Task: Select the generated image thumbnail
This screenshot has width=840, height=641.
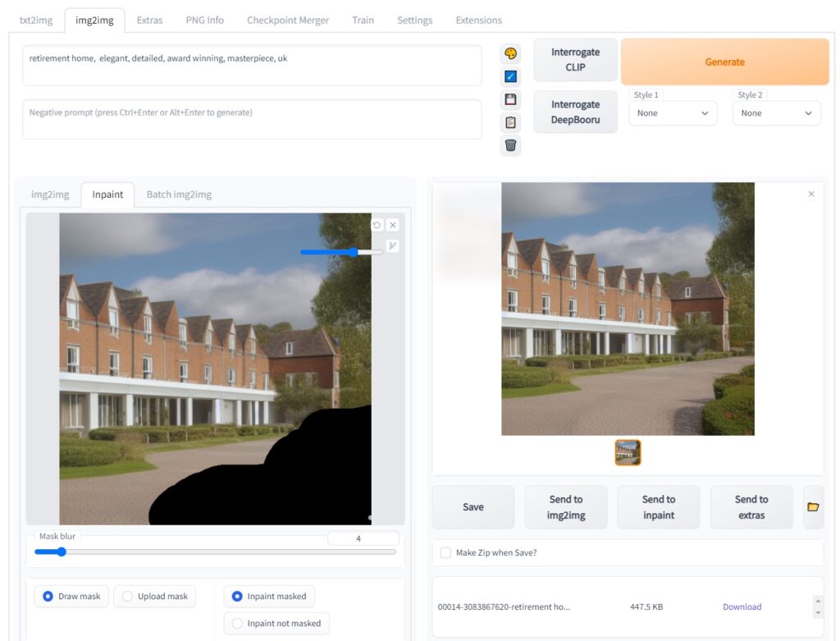Action: pos(628,452)
